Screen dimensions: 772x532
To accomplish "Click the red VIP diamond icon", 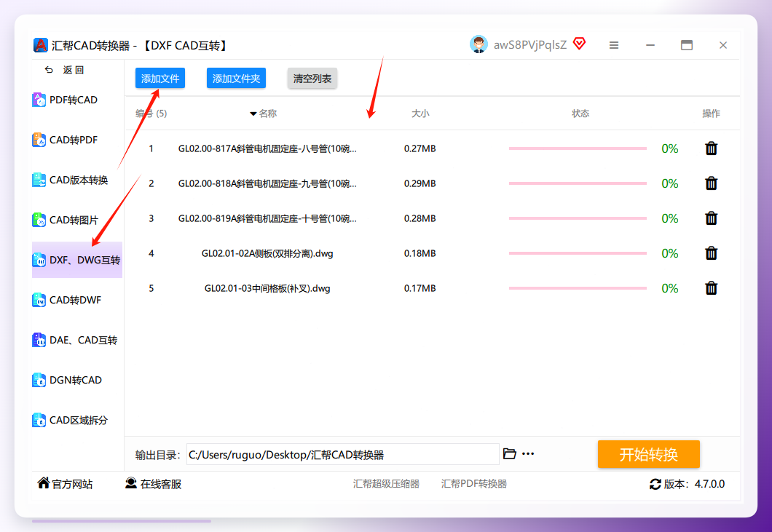I will tap(580, 44).
